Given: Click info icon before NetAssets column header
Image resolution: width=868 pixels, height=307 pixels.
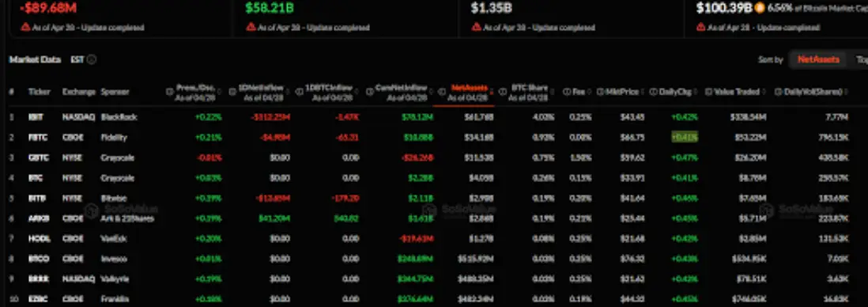Looking at the screenshot, I should (x=442, y=92).
